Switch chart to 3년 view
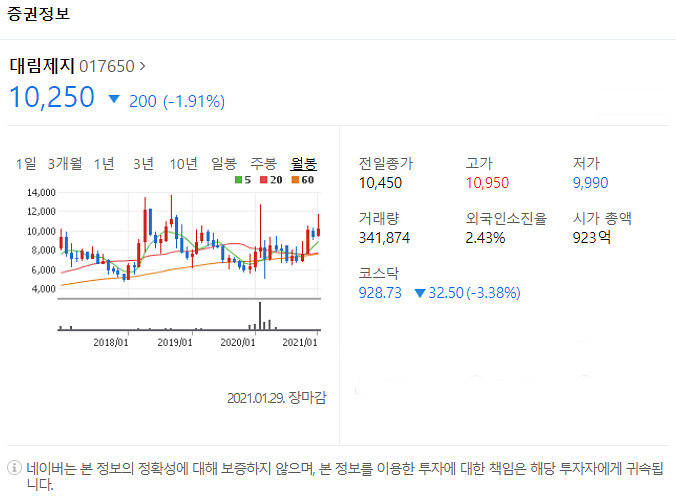The height and width of the screenshot is (502, 676). pyautogui.click(x=143, y=164)
